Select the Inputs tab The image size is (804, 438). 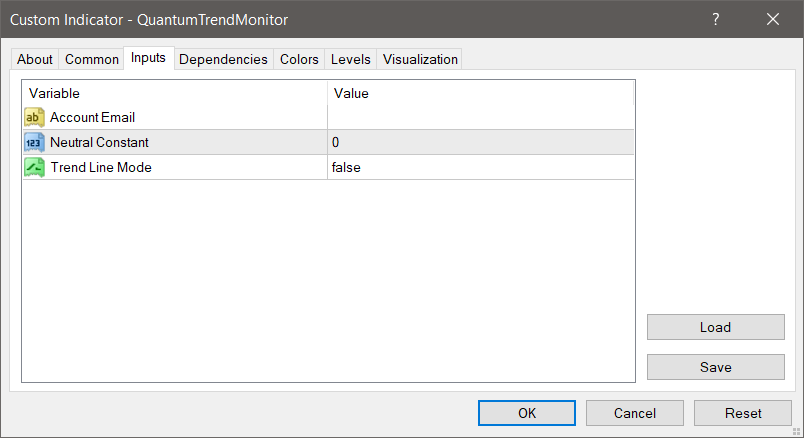pos(148,58)
